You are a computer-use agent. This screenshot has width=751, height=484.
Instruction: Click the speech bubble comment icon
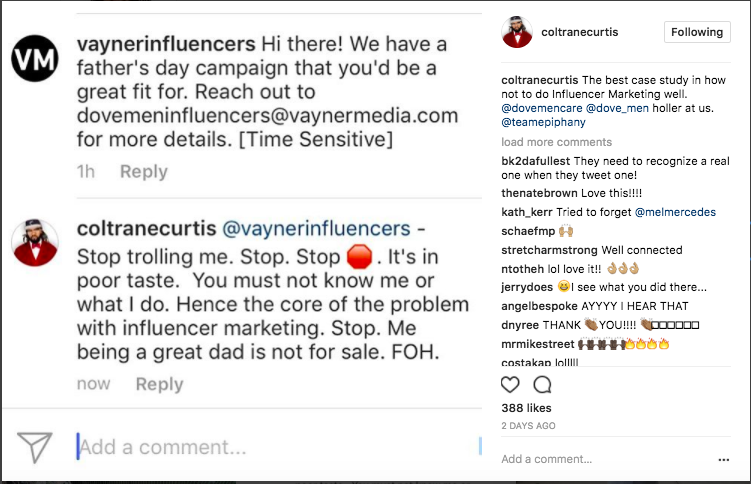(542, 385)
